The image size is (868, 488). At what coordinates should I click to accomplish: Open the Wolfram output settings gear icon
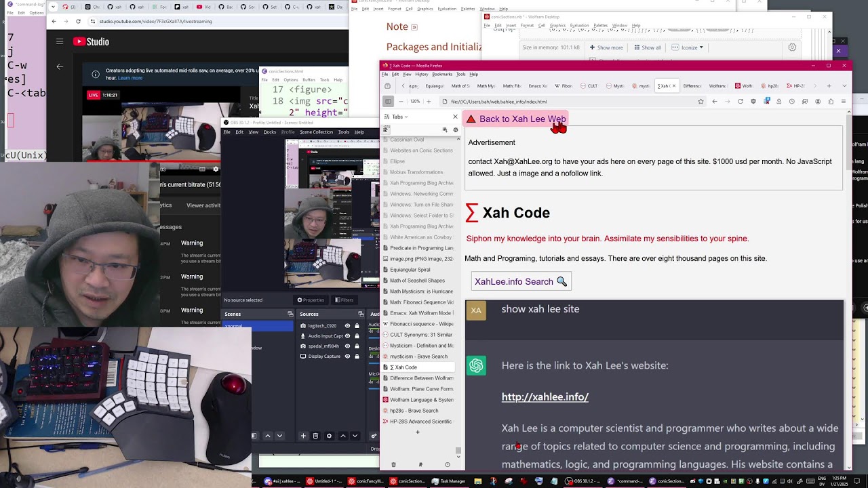[792, 47]
